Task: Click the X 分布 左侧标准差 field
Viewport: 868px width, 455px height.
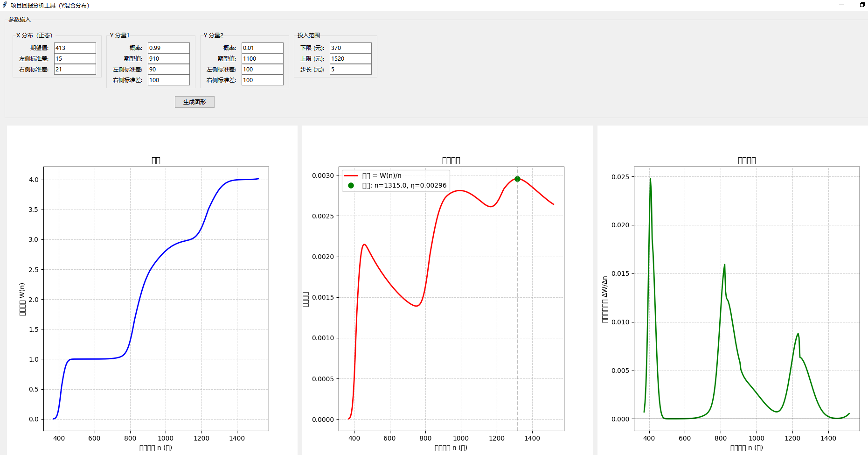Action: click(x=75, y=58)
